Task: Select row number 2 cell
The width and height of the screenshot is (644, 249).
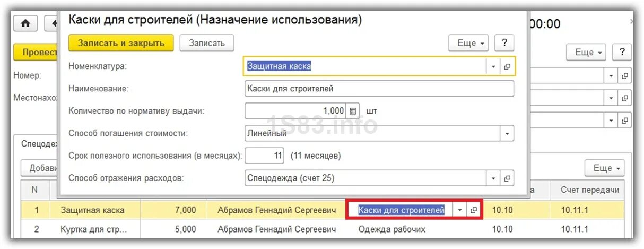Action: point(36,229)
